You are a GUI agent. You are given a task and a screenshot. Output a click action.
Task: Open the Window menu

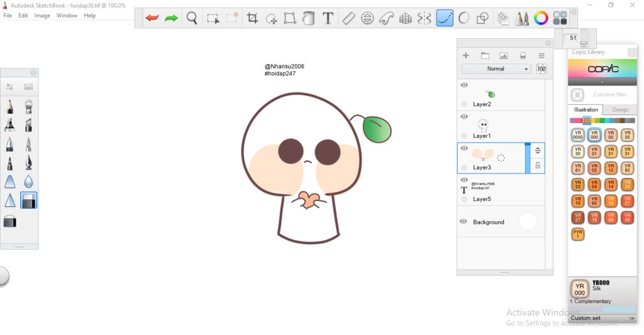67,16
